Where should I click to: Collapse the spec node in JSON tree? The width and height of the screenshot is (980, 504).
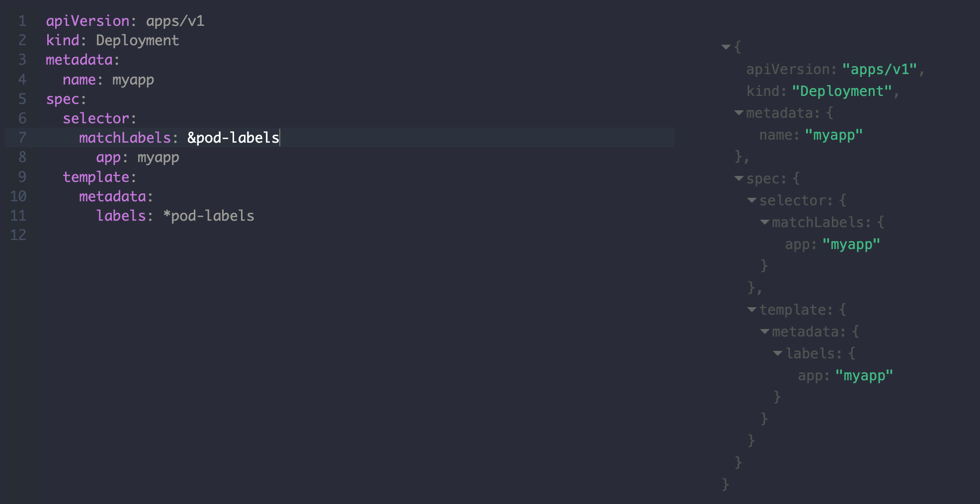739,178
